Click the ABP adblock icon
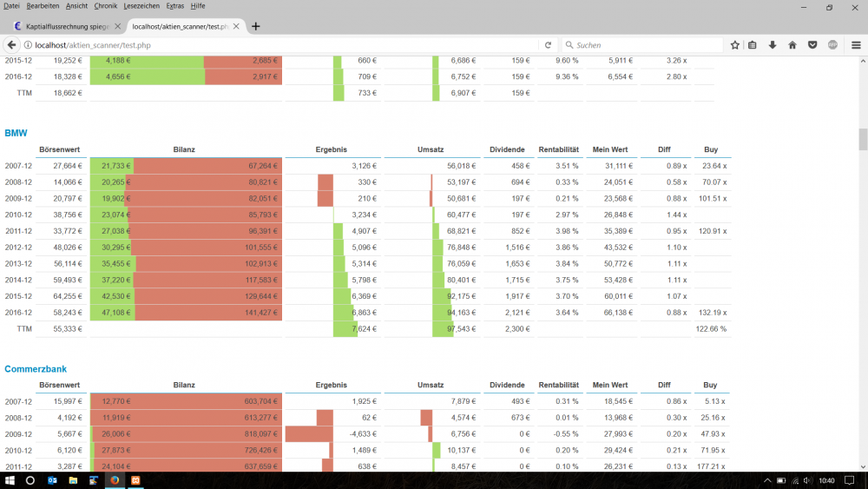Viewport: 868px width, 489px height. (x=832, y=45)
